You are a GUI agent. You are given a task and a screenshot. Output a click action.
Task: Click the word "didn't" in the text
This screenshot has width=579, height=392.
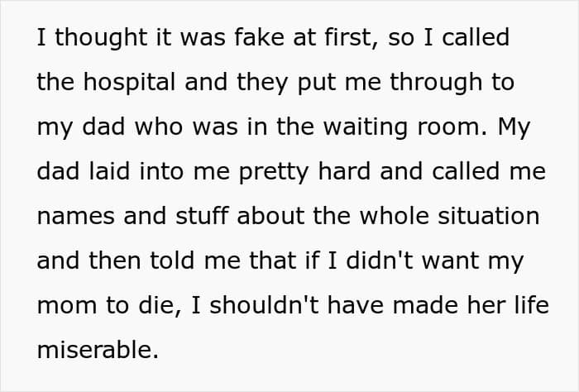[404, 261]
